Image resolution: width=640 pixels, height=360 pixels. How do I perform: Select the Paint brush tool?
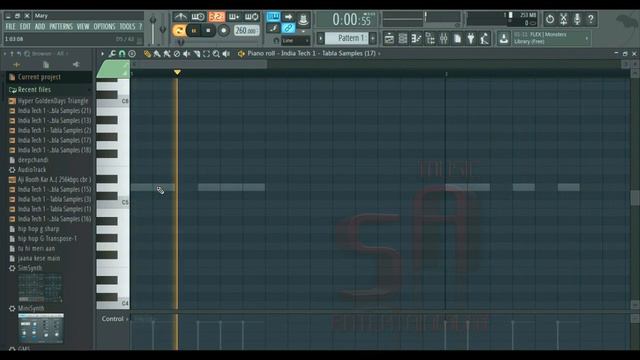[157, 54]
